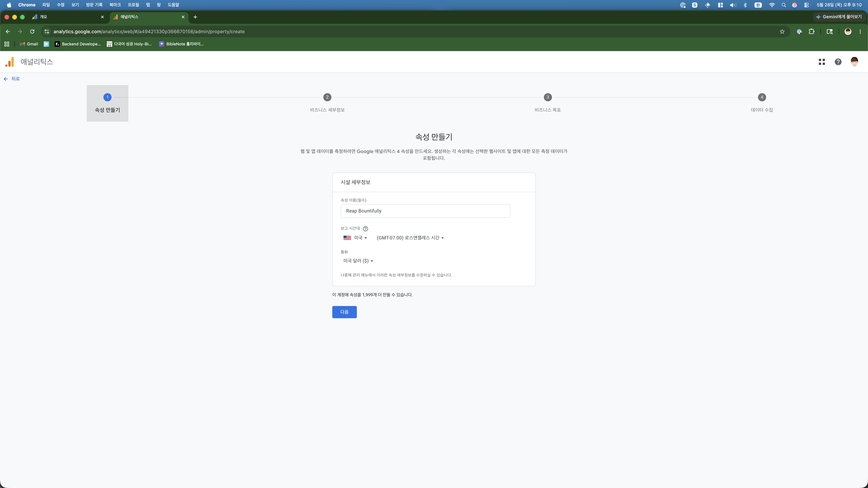Image resolution: width=868 pixels, height=488 pixels.
Task: Open the 보기 menu
Action: (x=75, y=5)
